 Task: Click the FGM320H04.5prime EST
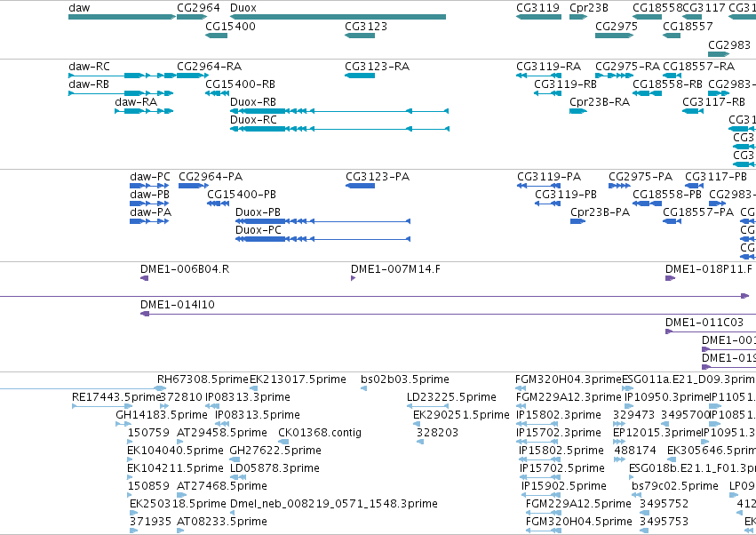pyautogui.click(x=544, y=531)
